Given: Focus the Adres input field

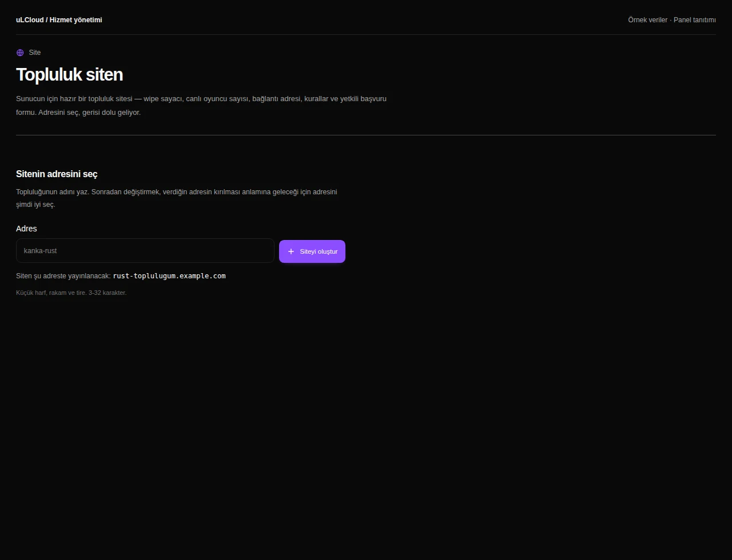Looking at the screenshot, I should 145,251.
